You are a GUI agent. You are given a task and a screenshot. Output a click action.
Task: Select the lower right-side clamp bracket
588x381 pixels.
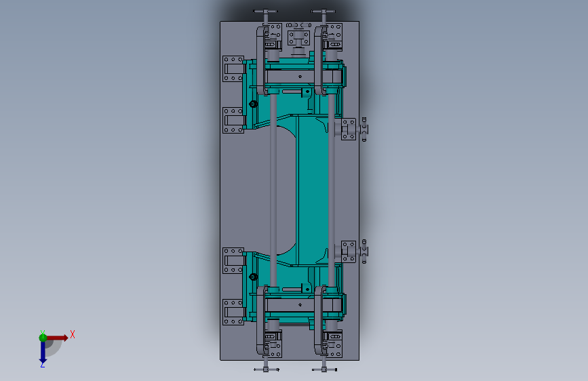[x=349, y=252]
